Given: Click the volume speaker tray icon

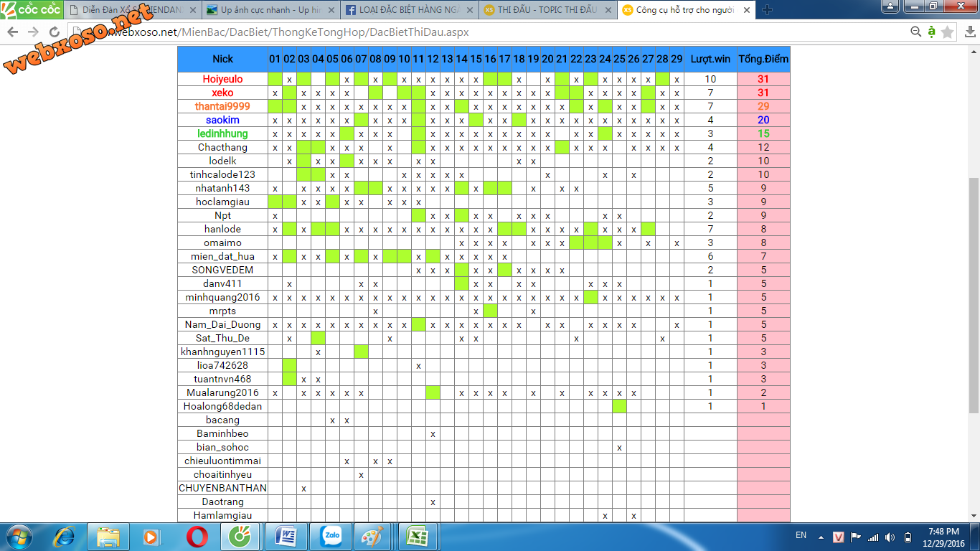Looking at the screenshot, I should tap(890, 537).
